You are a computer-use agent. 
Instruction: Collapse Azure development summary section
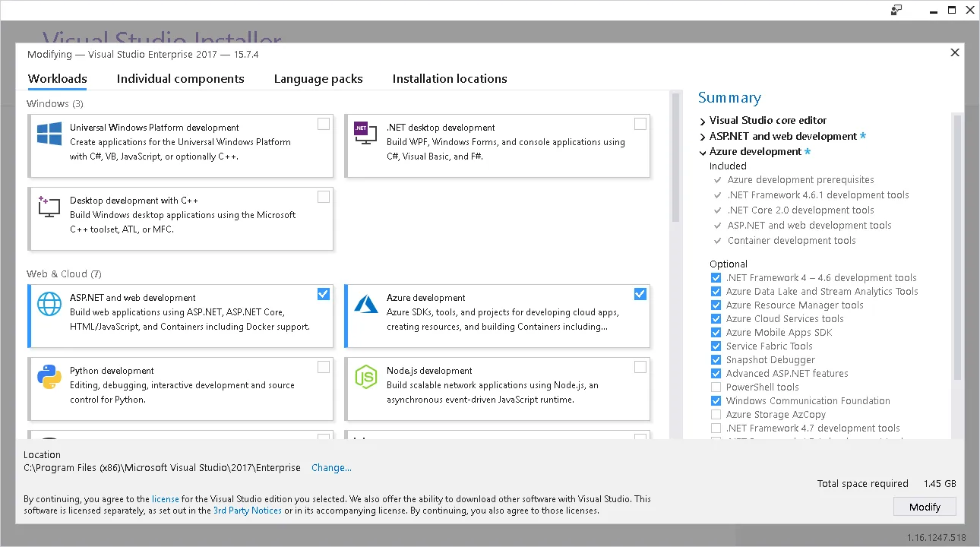pos(703,152)
